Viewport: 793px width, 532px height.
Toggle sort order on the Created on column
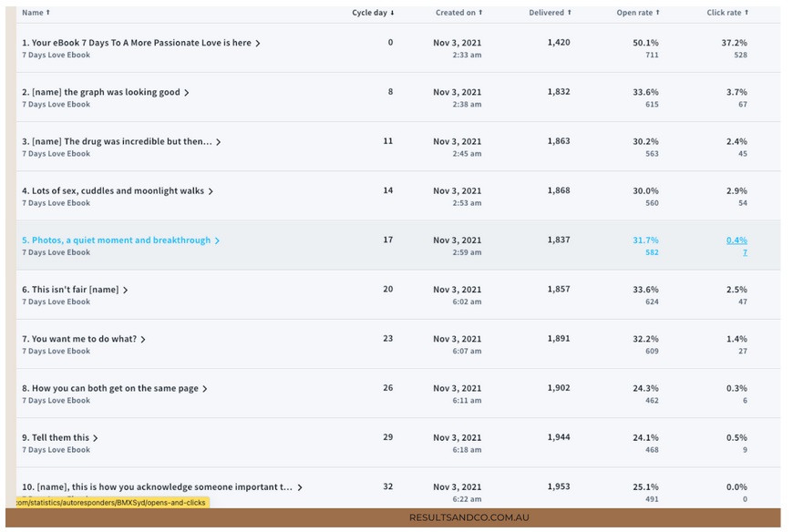tap(482, 13)
